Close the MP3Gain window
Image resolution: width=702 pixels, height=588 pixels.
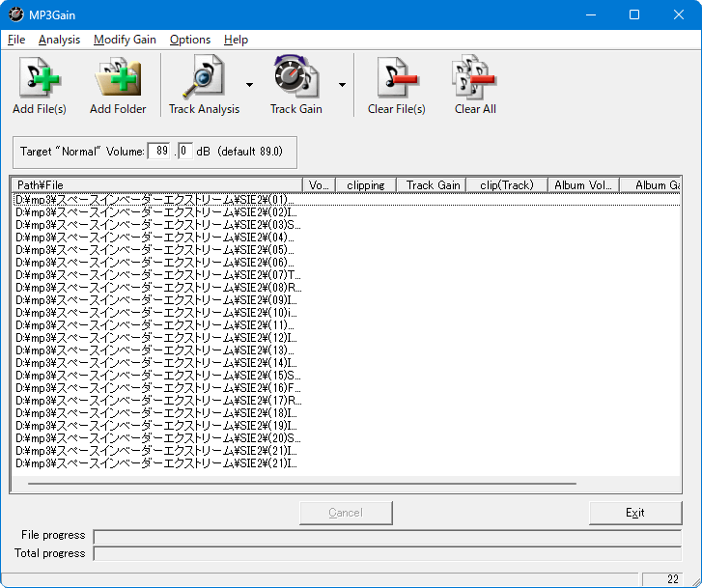[678, 14]
